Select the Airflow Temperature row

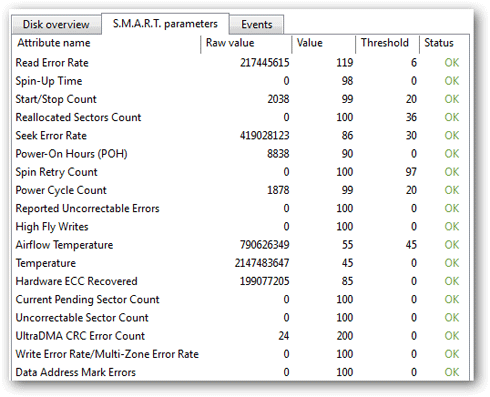241,245
